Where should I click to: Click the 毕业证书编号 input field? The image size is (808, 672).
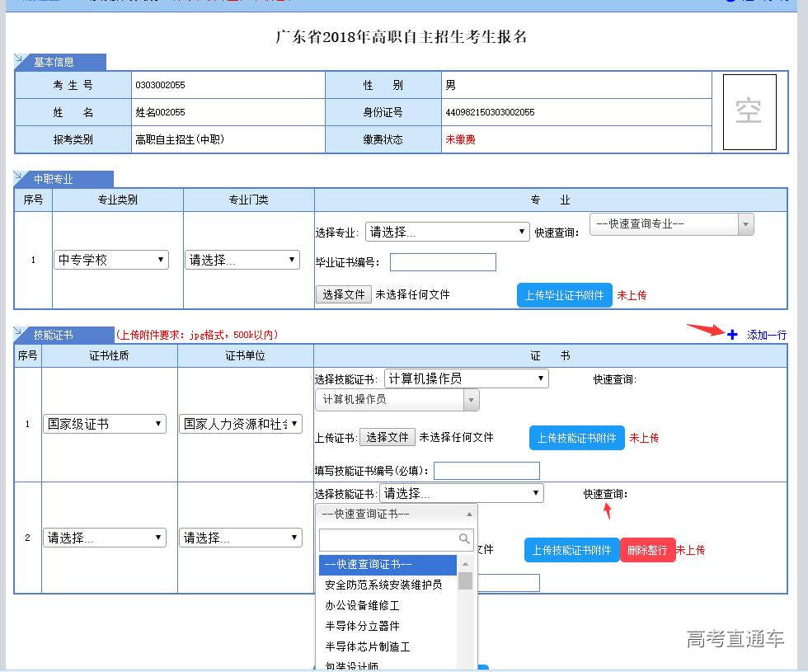[443, 262]
